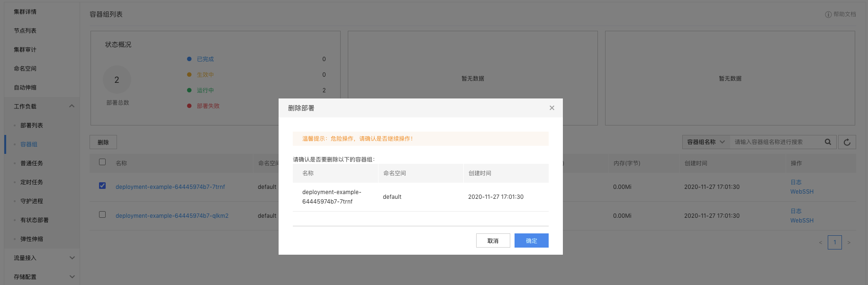Click the search magnifier icon
Screen dimensions: 868x285
coord(828,142)
